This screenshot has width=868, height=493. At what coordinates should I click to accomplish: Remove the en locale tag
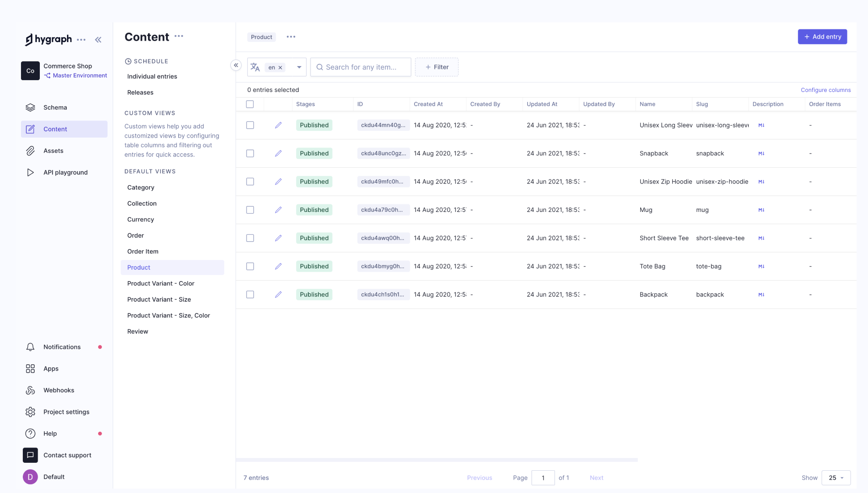click(x=280, y=67)
